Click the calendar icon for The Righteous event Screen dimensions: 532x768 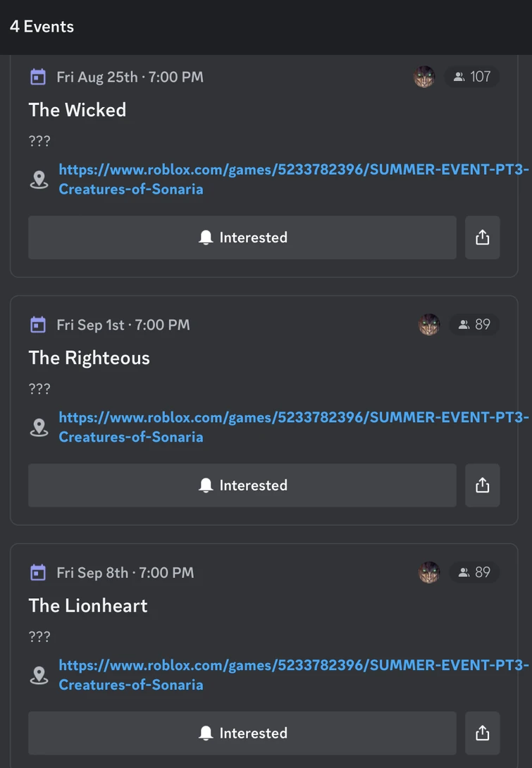[x=37, y=324]
